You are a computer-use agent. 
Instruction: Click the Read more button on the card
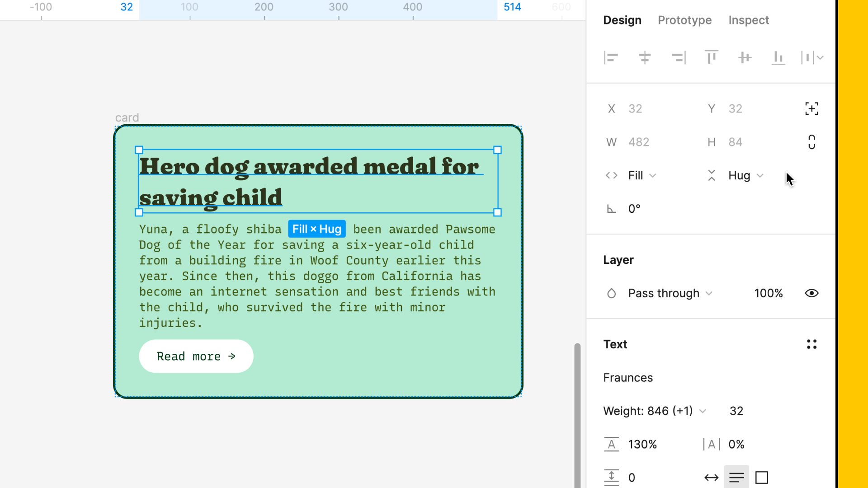[x=197, y=357]
